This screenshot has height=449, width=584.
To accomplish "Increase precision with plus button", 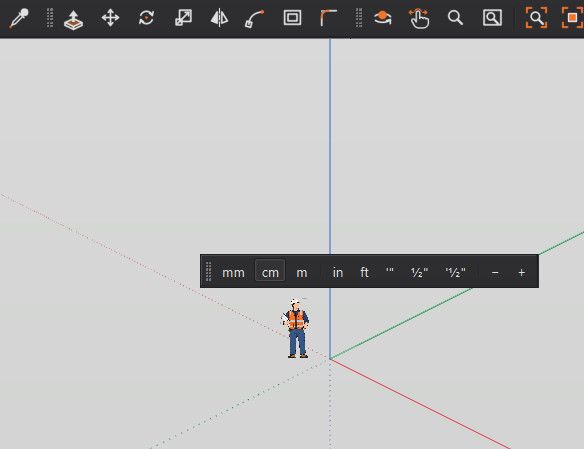I will pos(521,273).
